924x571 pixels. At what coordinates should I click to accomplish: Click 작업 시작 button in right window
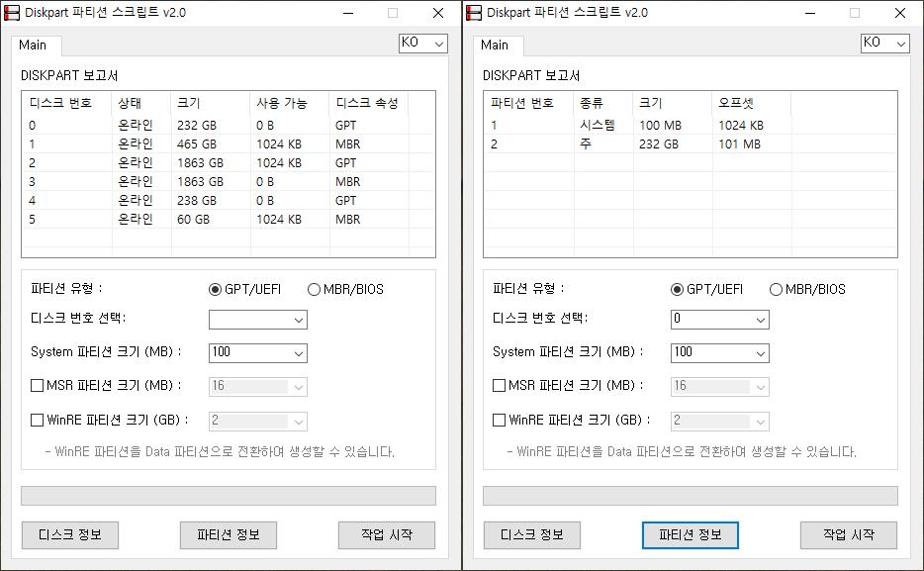849,535
